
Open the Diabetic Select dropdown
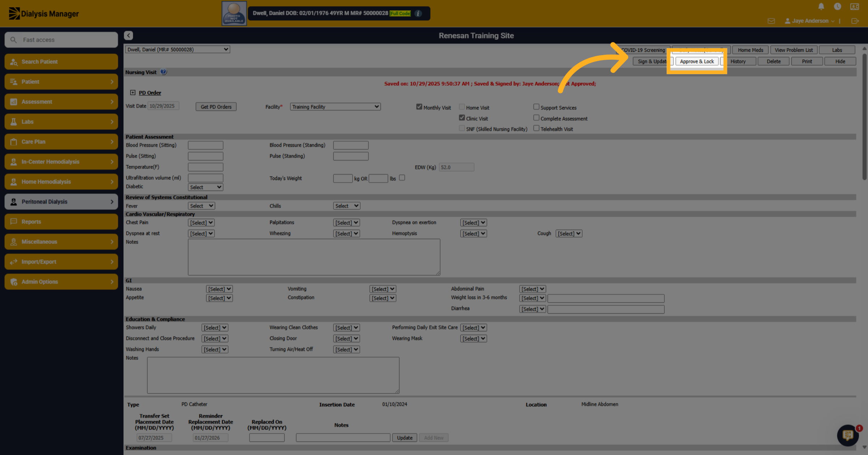(x=205, y=187)
